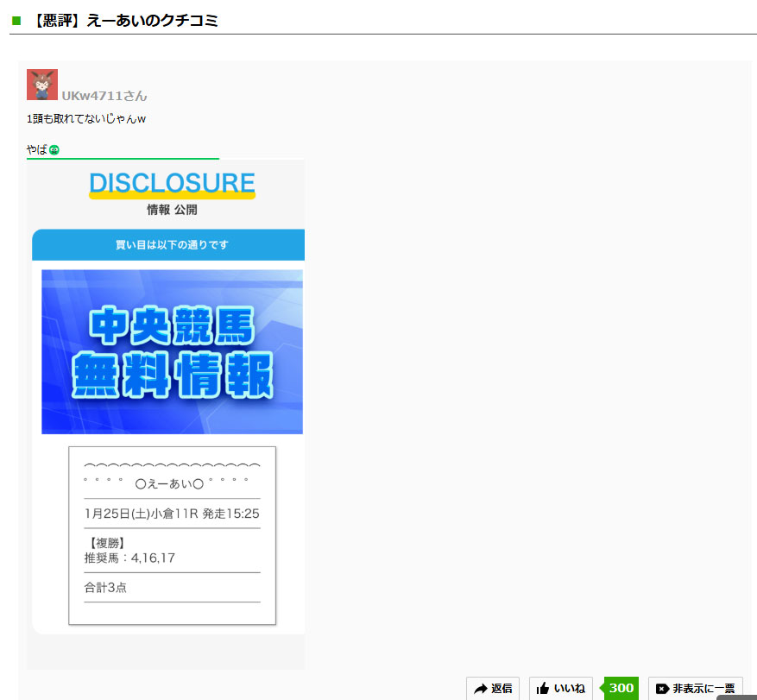Click the 返信 reply button label
The height and width of the screenshot is (700, 757).
point(502,688)
